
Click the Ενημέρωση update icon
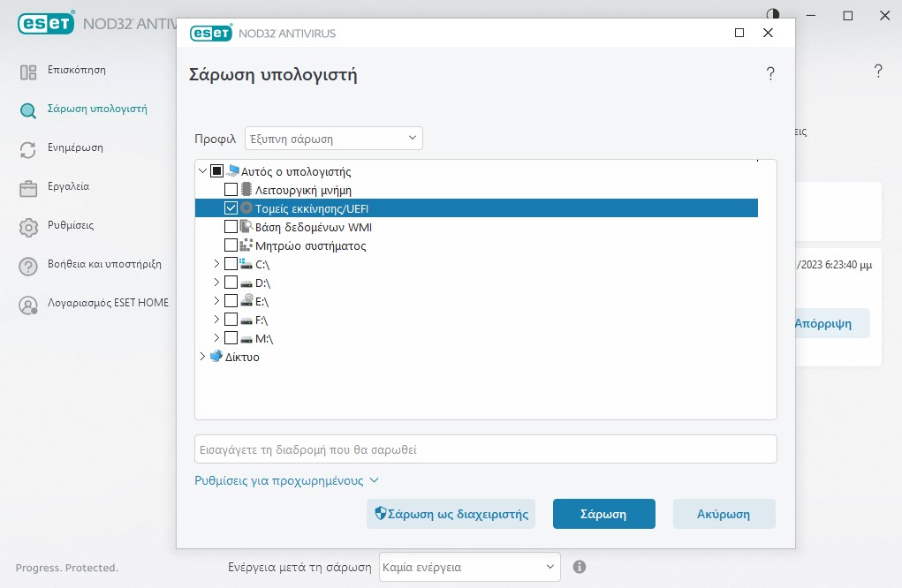point(27,148)
